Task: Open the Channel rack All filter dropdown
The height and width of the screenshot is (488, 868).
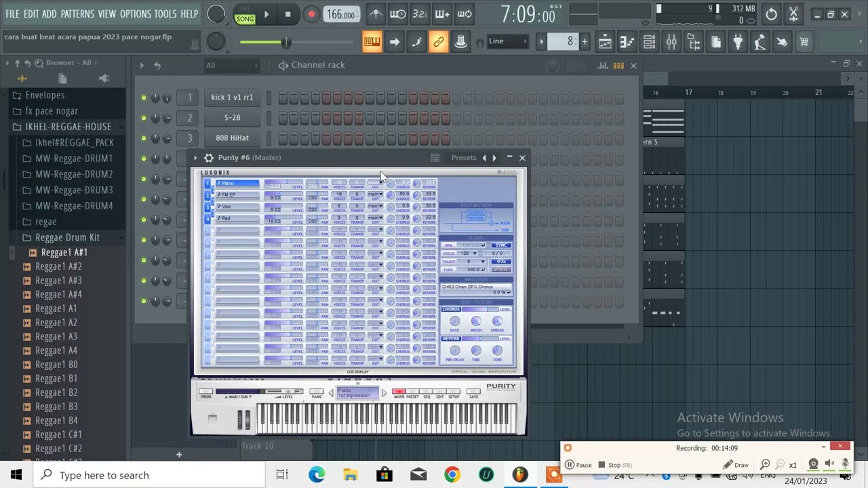Action: (x=232, y=66)
